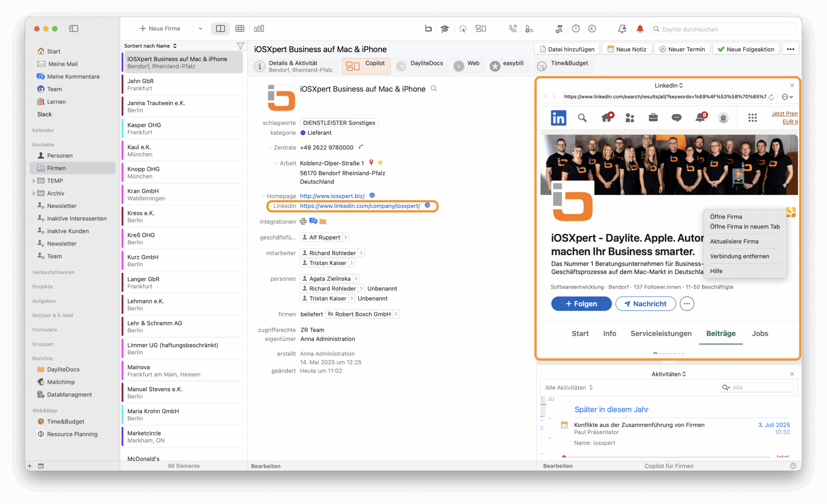Open the three-dots more actions button
Image resolution: width=827 pixels, height=504 pixels.
(x=790, y=49)
